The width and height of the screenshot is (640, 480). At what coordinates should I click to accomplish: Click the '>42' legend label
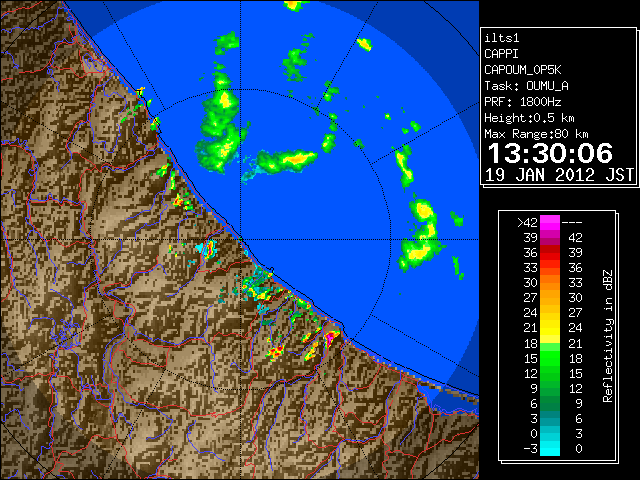click(527, 222)
